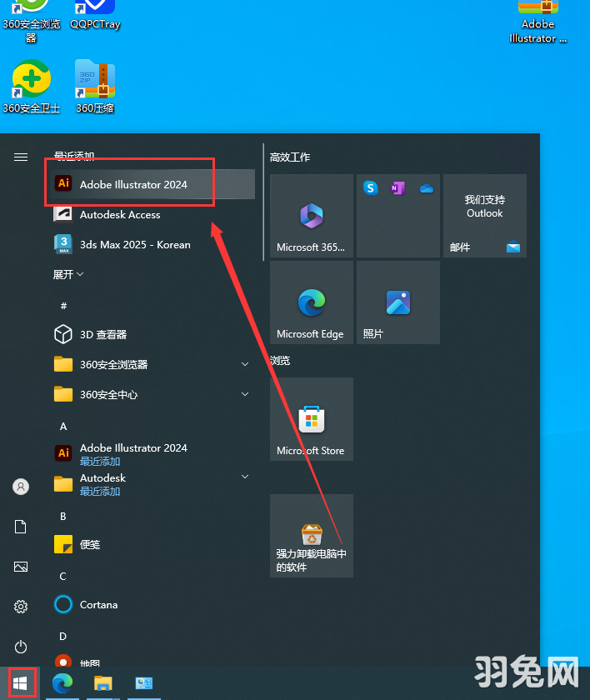This screenshot has height=700, width=590.
Task: Open 强力卸载电脑中的软件 tile
Action: pyautogui.click(x=312, y=535)
